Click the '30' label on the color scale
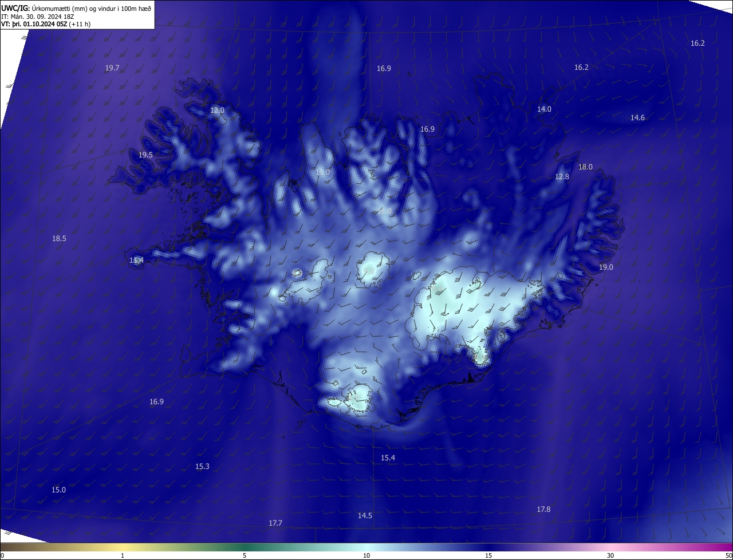Viewport: 733px width, 560px height. pos(610,555)
